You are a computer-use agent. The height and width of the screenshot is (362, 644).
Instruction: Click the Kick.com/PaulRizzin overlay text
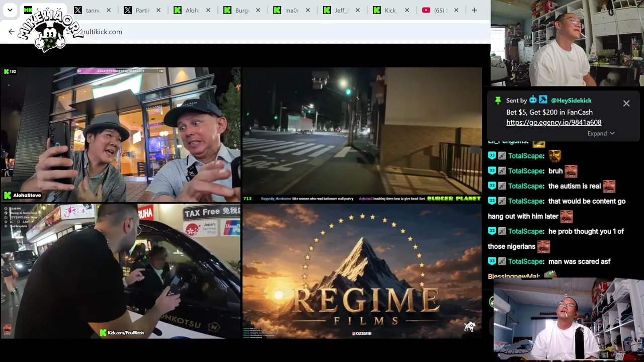[126, 333]
